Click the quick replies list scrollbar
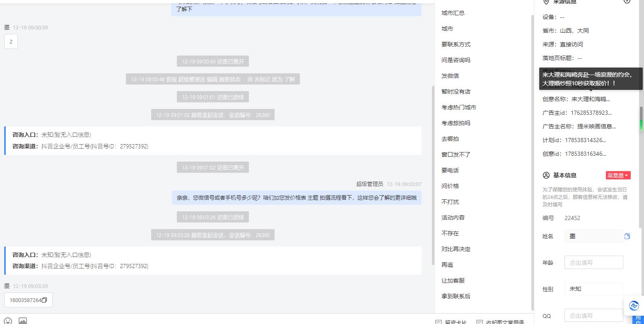Image resolution: width=644 pixels, height=324 pixels. (x=533, y=162)
